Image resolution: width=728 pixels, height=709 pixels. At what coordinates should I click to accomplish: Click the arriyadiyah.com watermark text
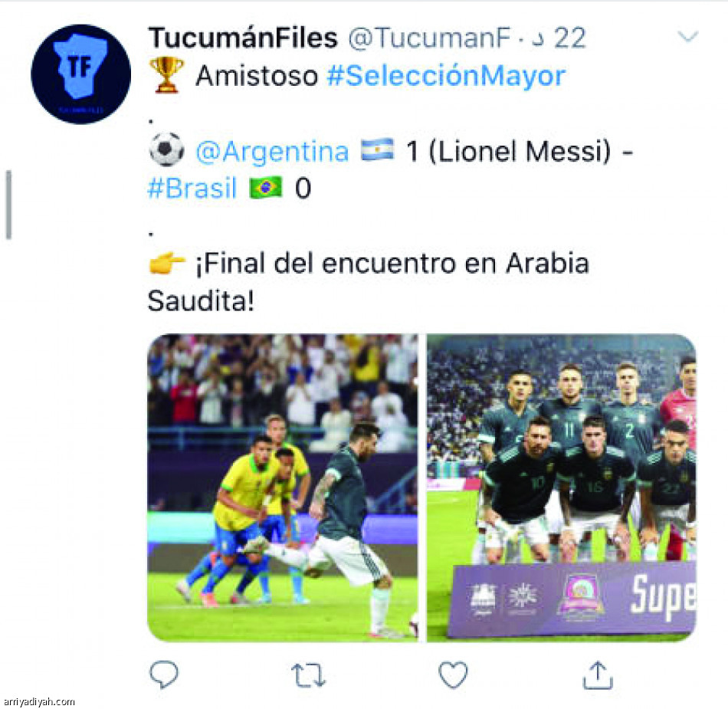tap(38, 701)
